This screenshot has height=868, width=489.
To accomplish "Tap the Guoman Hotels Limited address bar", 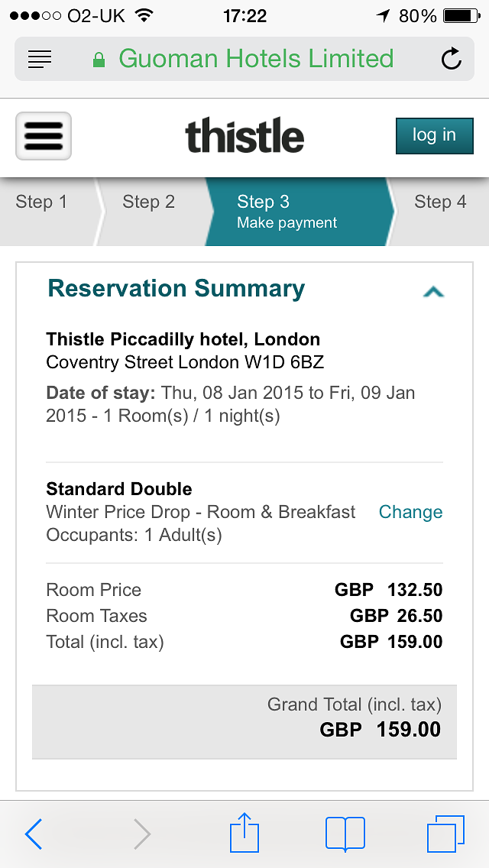I will tap(244, 59).
